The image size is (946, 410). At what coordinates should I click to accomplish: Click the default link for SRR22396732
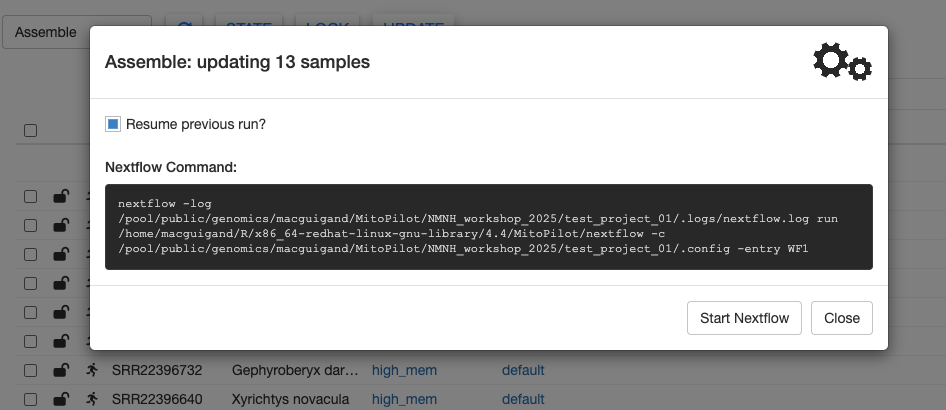point(523,370)
